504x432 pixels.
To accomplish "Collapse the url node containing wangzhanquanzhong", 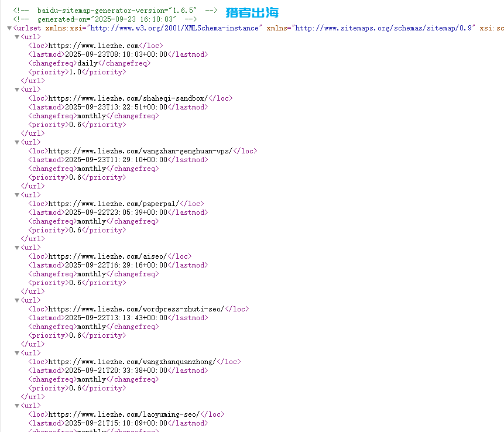I will [x=17, y=353].
